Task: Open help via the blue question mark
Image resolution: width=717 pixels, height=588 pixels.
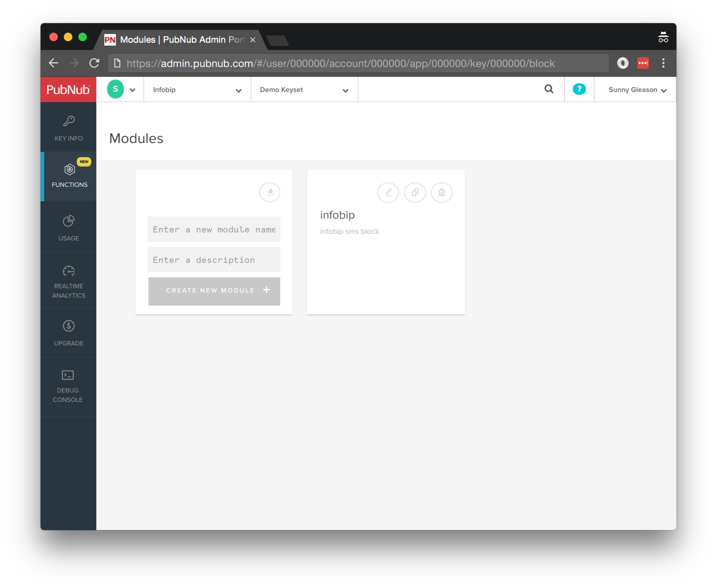Action: tap(579, 89)
